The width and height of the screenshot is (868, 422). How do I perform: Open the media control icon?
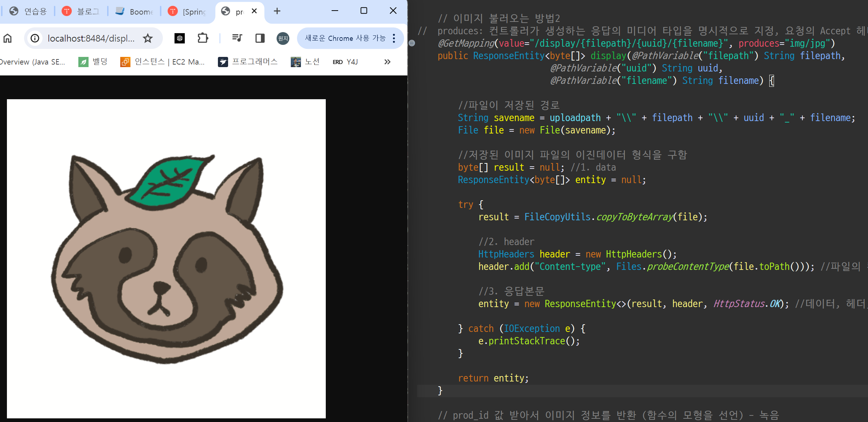pyautogui.click(x=237, y=38)
